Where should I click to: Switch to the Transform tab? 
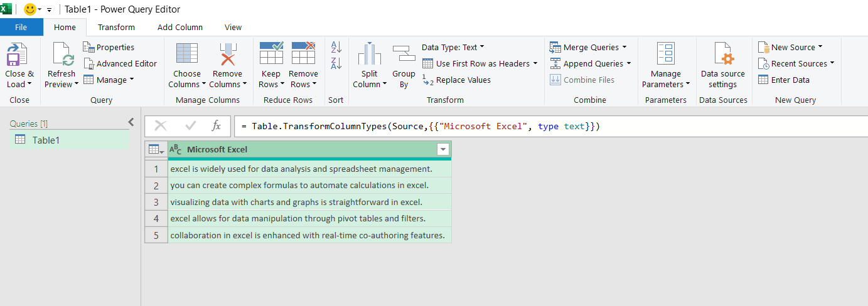pyautogui.click(x=116, y=27)
